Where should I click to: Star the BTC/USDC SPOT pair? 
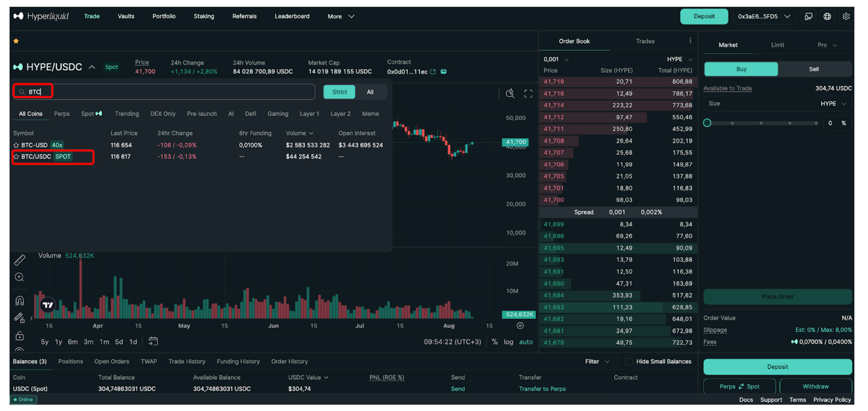pyautogui.click(x=16, y=157)
